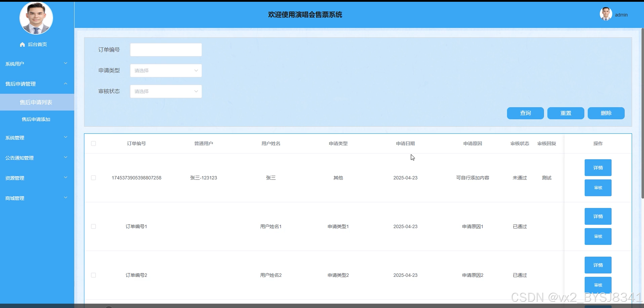Collapse 售后申请管理 using its up arrow

tap(65, 83)
